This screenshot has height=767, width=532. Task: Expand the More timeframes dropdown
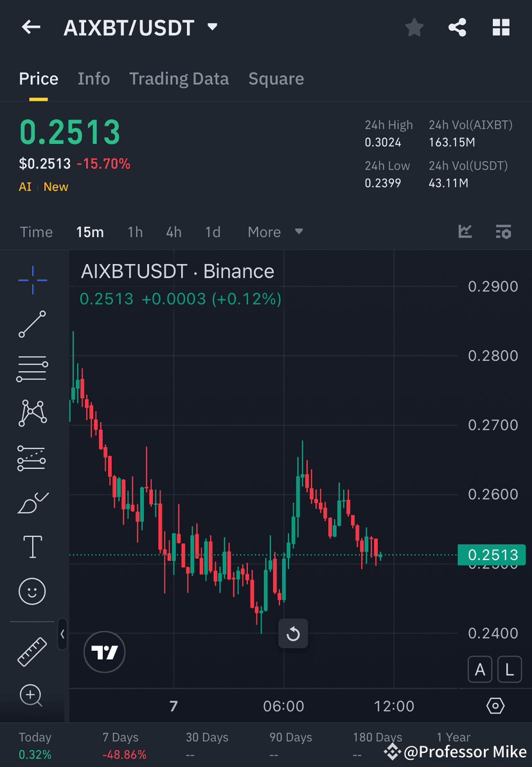[275, 232]
